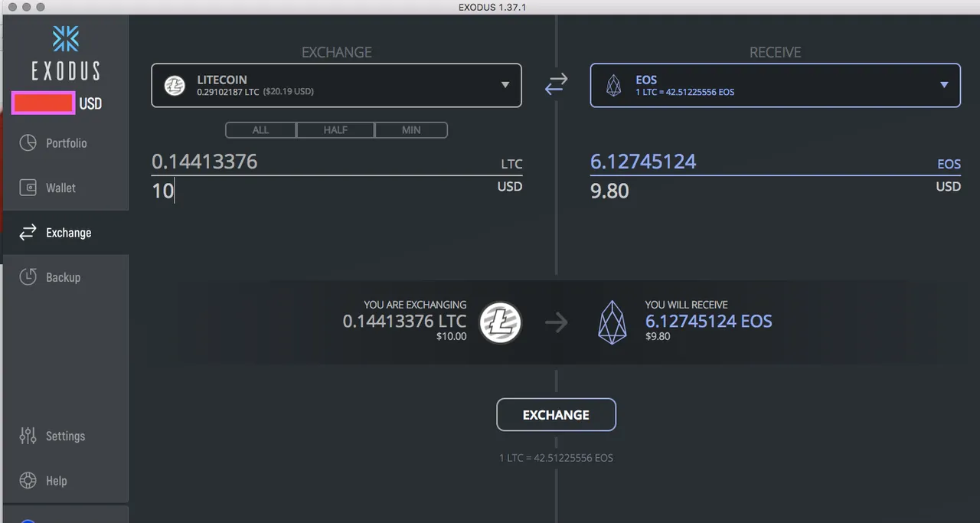Click the rate text below the EXCHANGE button

click(x=556, y=458)
